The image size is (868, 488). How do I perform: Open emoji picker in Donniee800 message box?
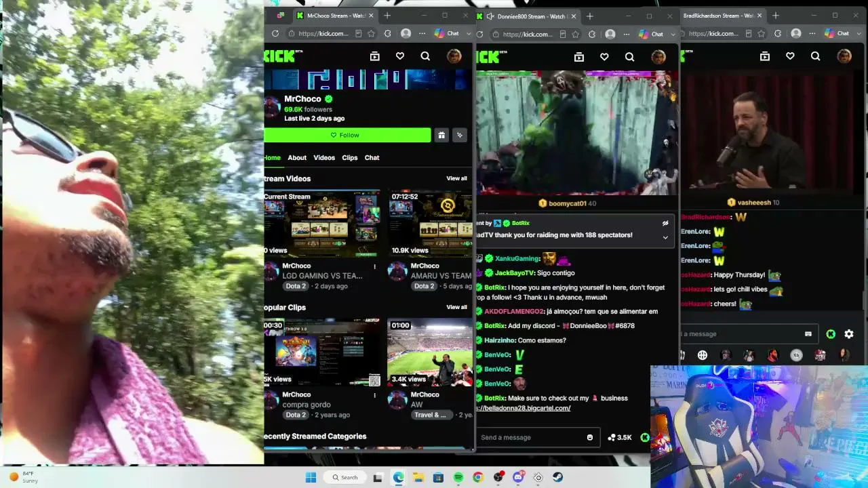tap(590, 437)
